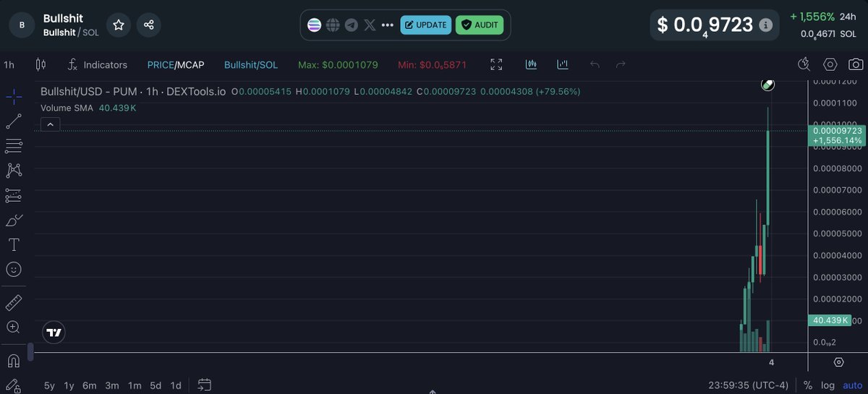Toggle the Bullshit/SOL pair denomination

pos(251,64)
